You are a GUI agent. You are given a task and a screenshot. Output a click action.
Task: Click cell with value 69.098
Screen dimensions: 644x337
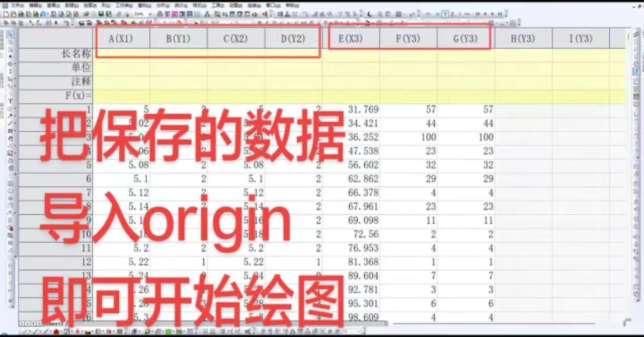coord(351,220)
